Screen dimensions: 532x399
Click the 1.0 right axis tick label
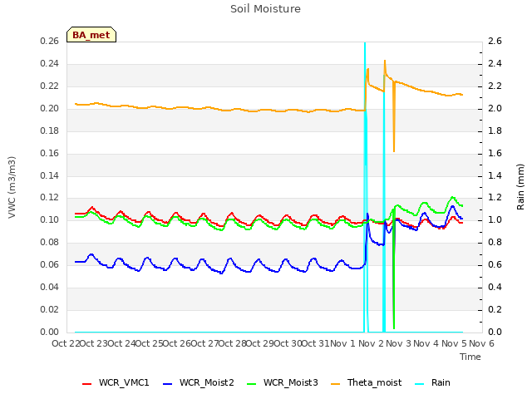point(495,219)
